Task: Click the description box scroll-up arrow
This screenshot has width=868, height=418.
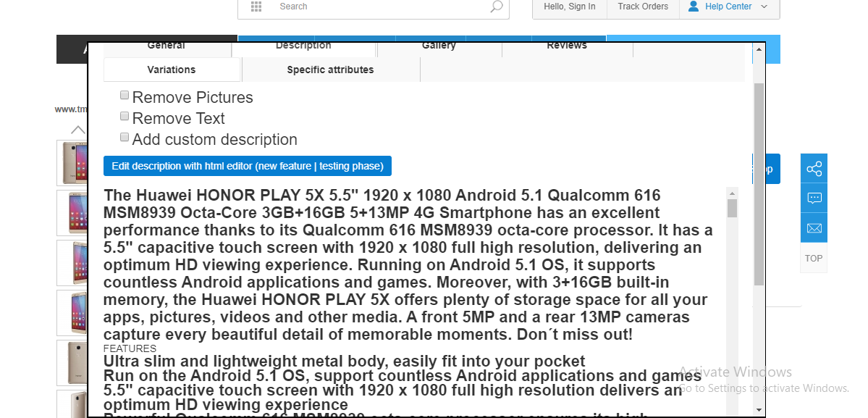Action: pyautogui.click(x=732, y=193)
